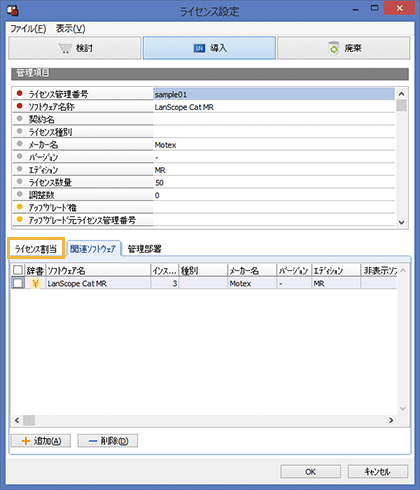Minimize the ライセンス設定 window

[356, 9]
